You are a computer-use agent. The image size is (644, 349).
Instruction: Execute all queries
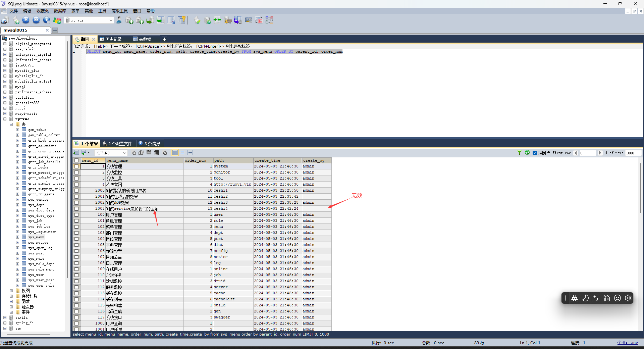(x=36, y=20)
